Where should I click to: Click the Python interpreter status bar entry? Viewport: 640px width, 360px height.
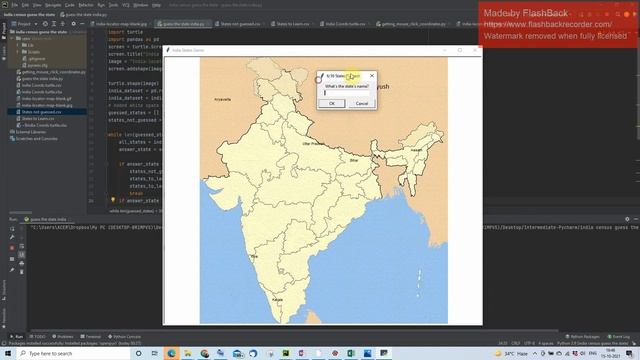pos(593,343)
